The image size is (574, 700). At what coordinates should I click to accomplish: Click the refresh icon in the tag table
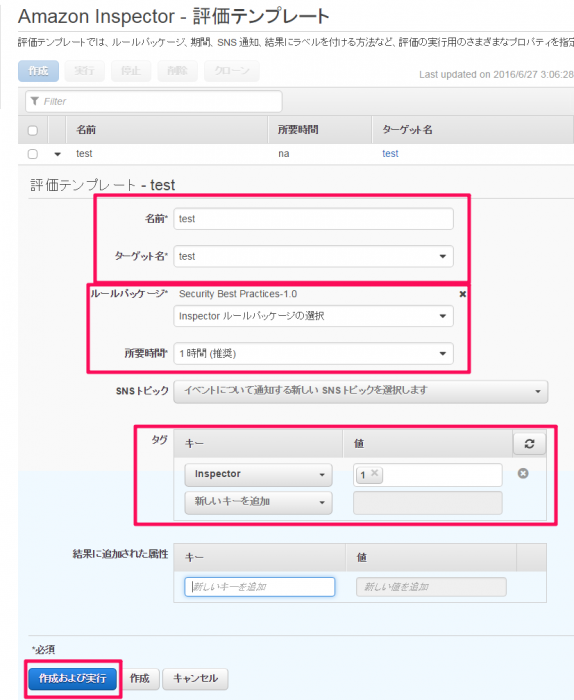pos(529,444)
